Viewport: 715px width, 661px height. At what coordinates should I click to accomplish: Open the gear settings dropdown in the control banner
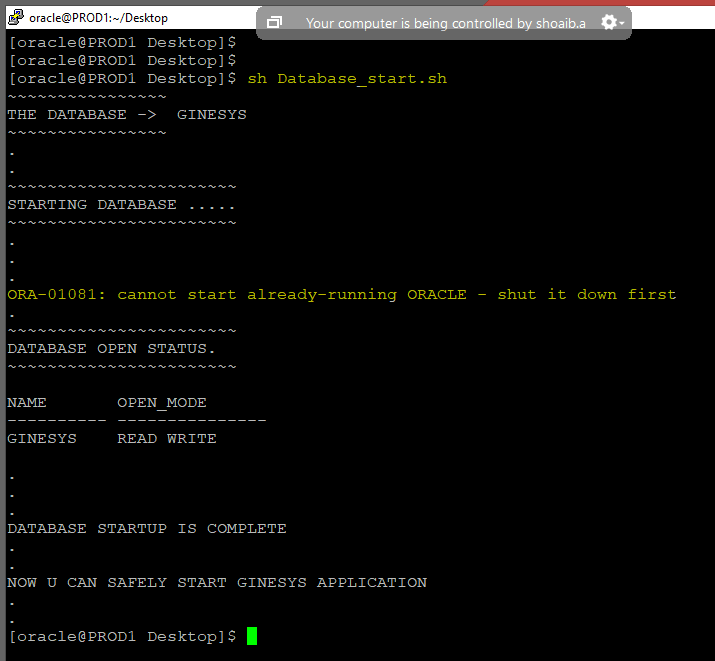(x=612, y=22)
